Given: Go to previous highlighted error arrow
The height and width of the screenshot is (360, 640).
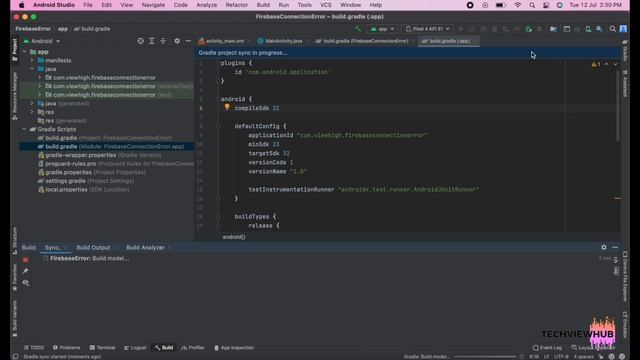Looking at the screenshot, I should (606, 64).
